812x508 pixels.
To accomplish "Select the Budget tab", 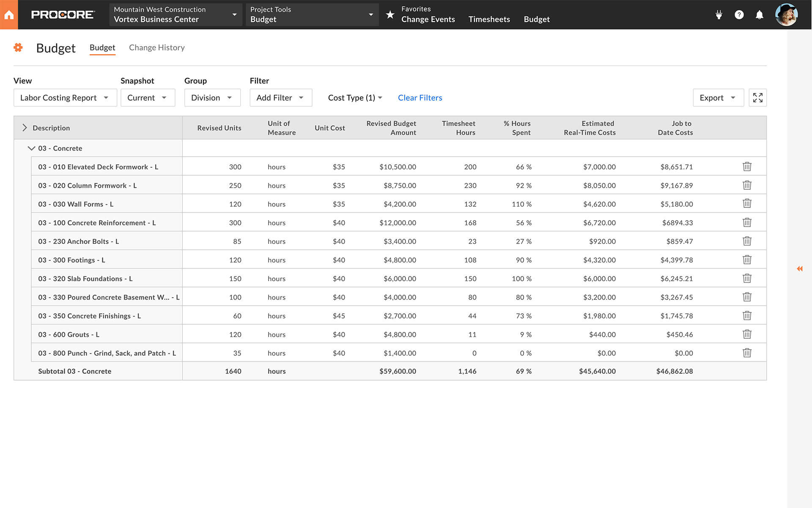I will (102, 48).
